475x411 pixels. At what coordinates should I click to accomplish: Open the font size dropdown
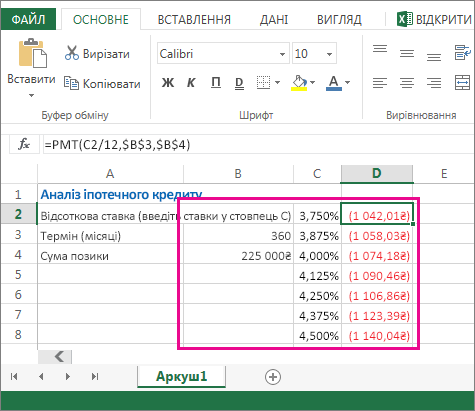[329, 54]
